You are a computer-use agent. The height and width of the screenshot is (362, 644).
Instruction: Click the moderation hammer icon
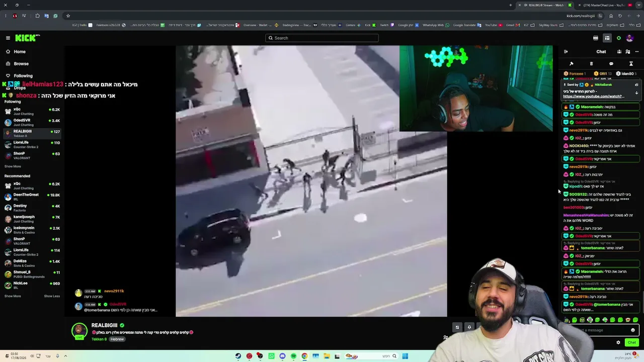pyautogui.click(x=572, y=64)
